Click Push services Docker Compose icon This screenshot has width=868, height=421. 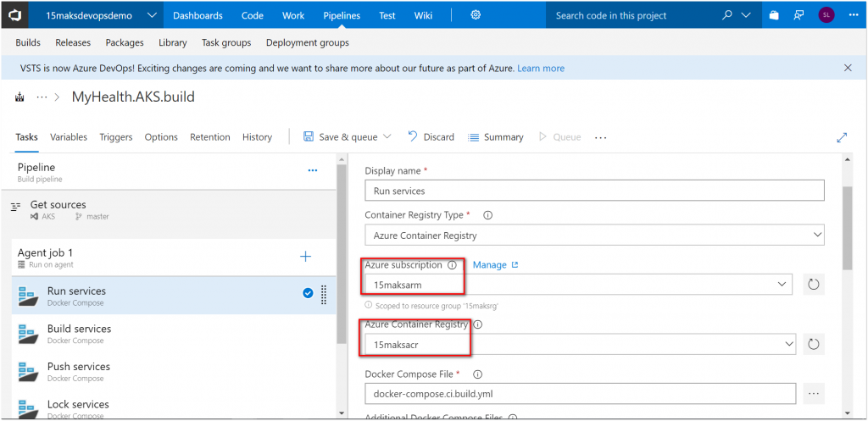tap(28, 372)
